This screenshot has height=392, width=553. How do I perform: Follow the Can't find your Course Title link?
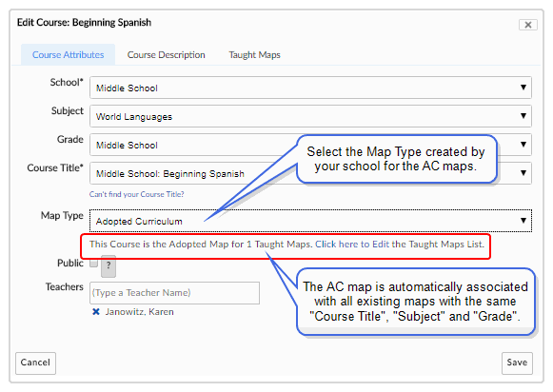[x=136, y=194]
